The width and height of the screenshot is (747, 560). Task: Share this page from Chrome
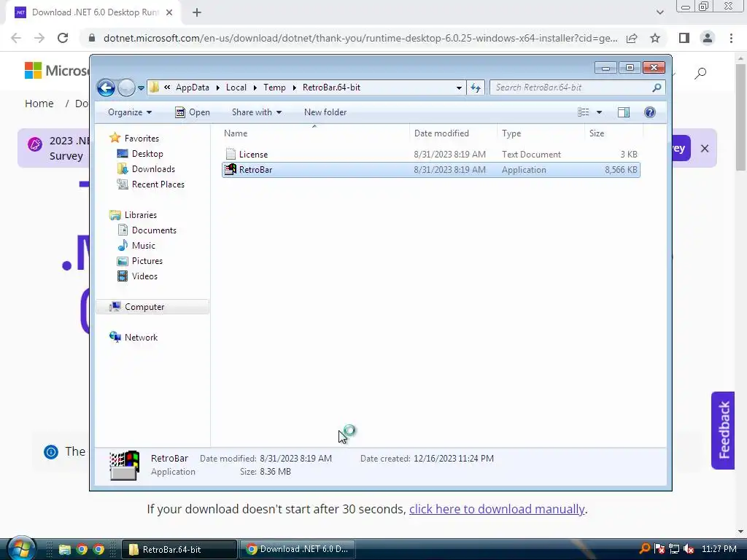[632, 38]
